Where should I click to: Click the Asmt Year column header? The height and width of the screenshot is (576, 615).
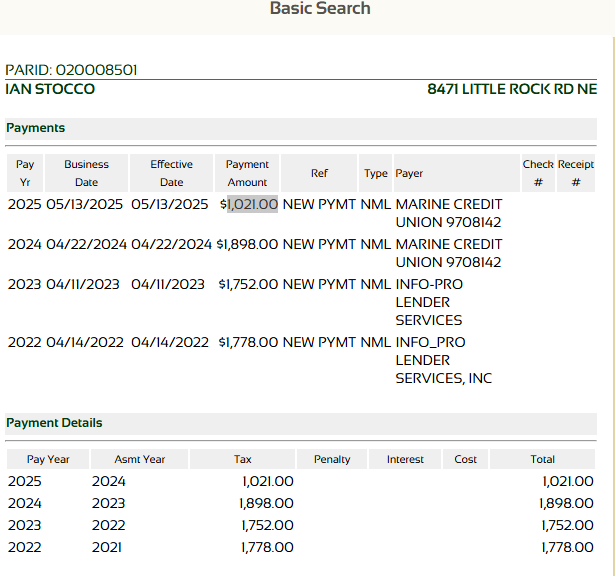(139, 459)
